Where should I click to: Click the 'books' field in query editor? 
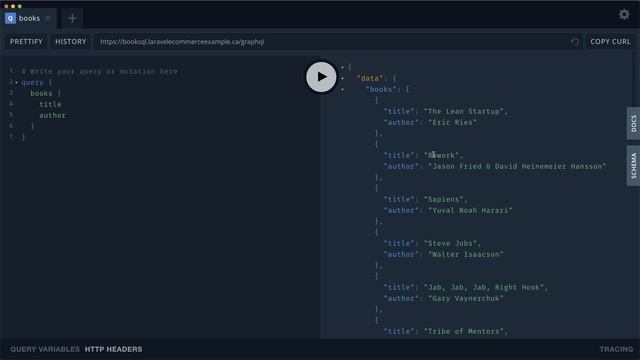click(x=41, y=93)
